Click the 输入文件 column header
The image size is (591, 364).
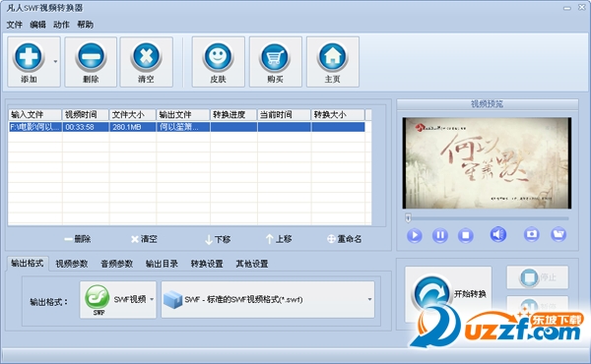coord(34,114)
